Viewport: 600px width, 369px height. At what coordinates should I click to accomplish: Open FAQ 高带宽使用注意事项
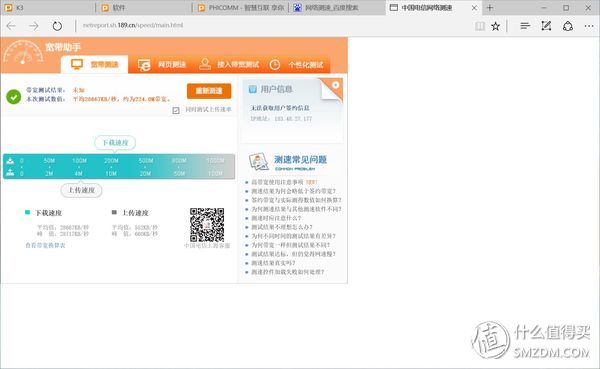click(x=277, y=182)
